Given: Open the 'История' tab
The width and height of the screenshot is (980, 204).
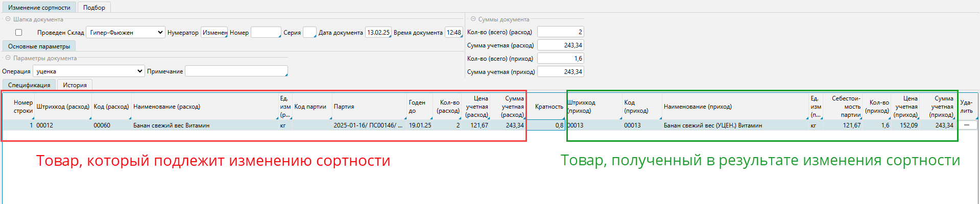Looking at the screenshot, I should (x=75, y=85).
